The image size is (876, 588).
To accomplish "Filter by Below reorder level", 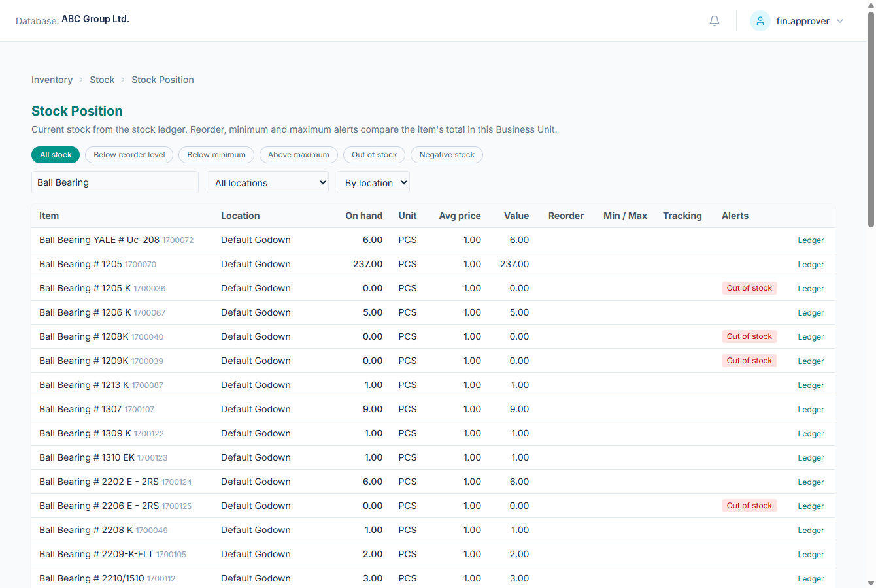I will click(129, 155).
